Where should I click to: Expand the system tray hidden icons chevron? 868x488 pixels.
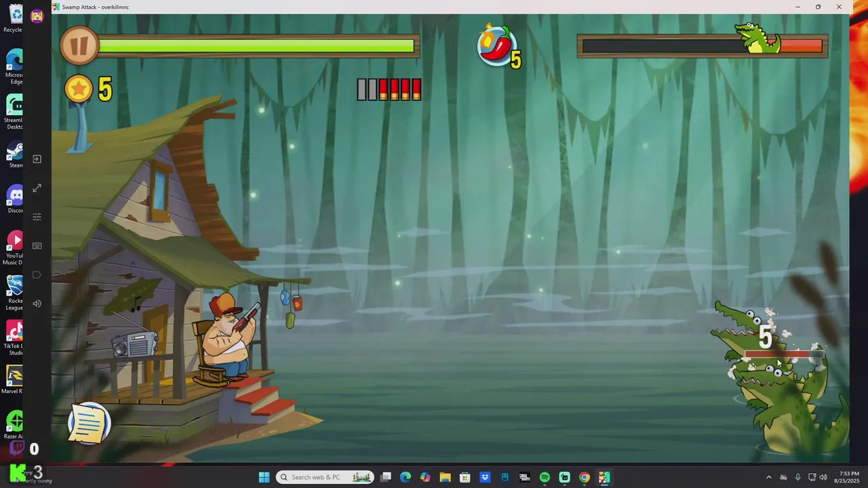pos(768,477)
